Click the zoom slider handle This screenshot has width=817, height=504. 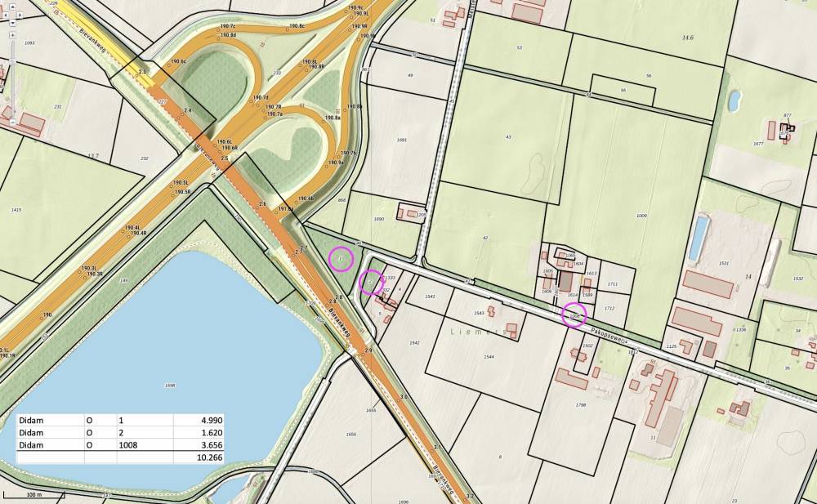click(11, 61)
